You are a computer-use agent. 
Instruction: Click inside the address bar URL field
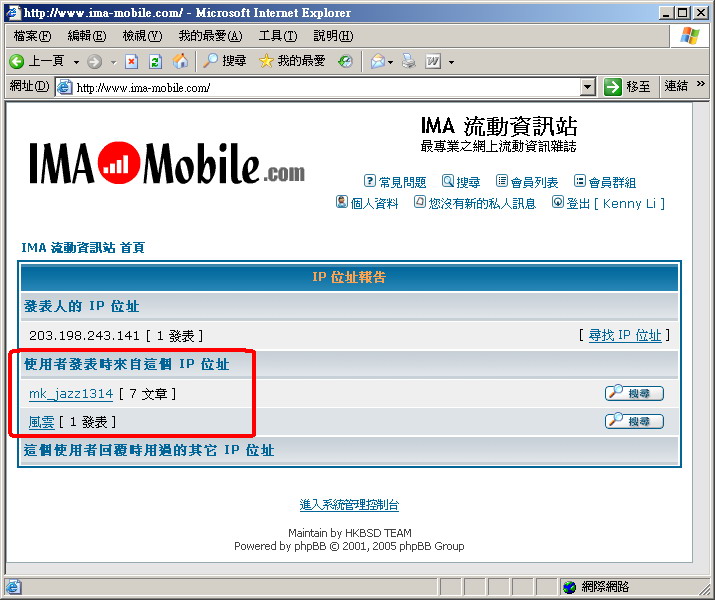tap(320, 87)
